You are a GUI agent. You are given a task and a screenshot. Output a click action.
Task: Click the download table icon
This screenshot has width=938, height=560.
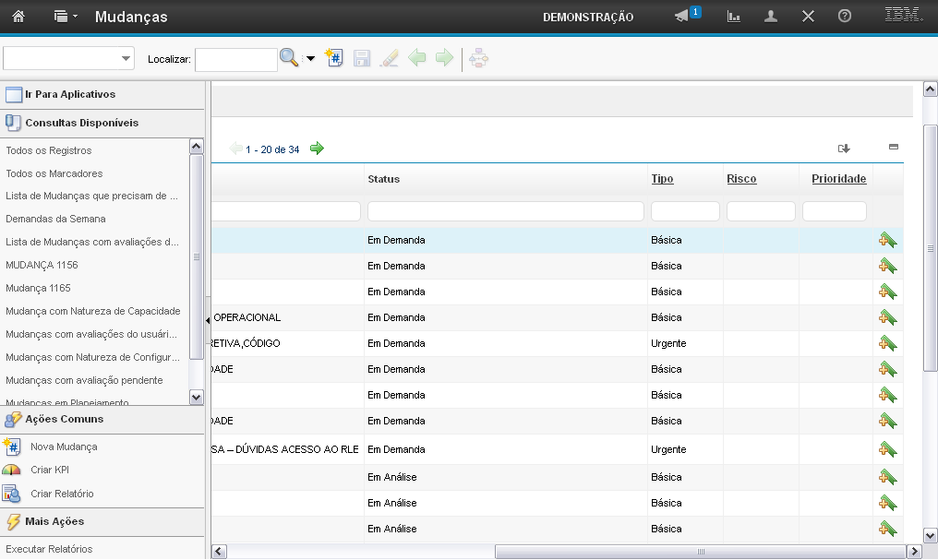click(843, 149)
